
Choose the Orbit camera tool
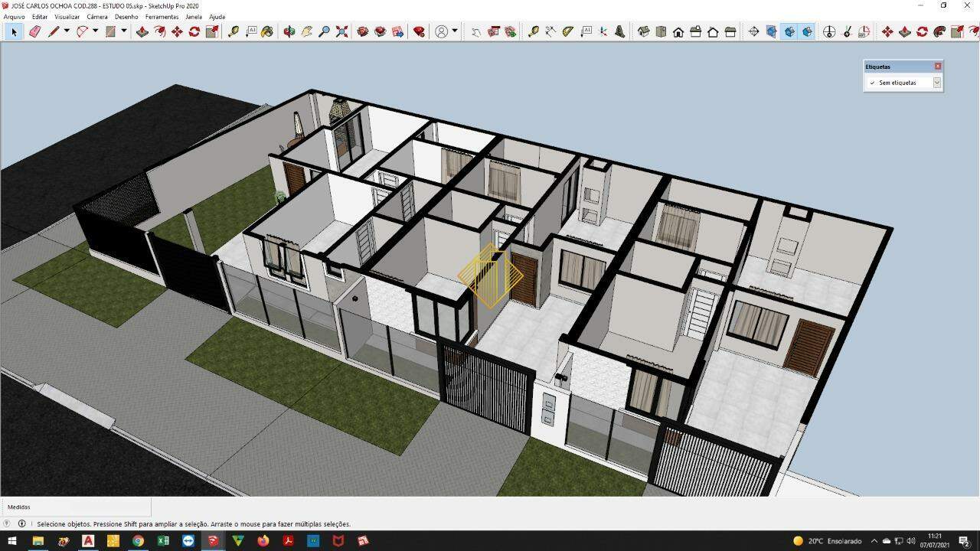pyautogui.click(x=289, y=31)
